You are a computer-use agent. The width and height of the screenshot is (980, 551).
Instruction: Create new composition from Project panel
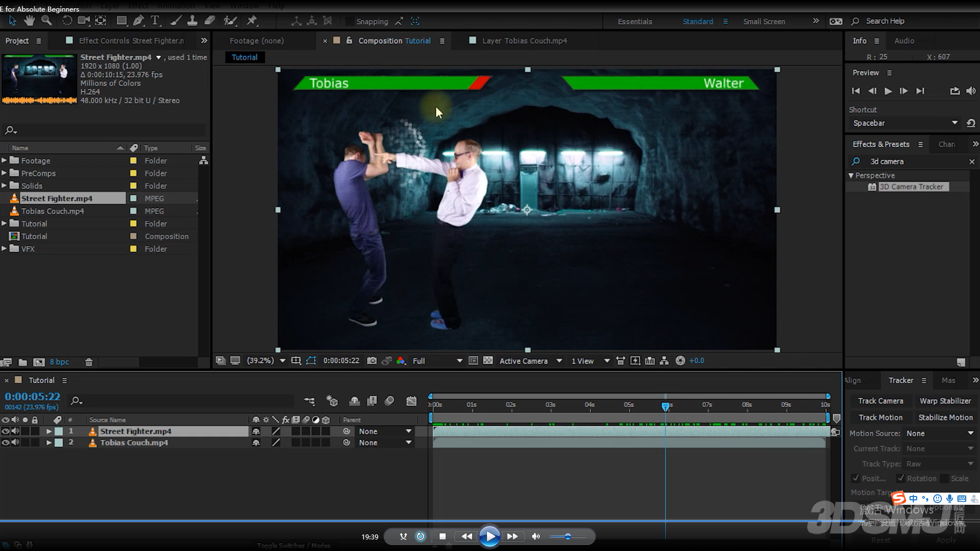pyautogui.click(x=39, y=362)
